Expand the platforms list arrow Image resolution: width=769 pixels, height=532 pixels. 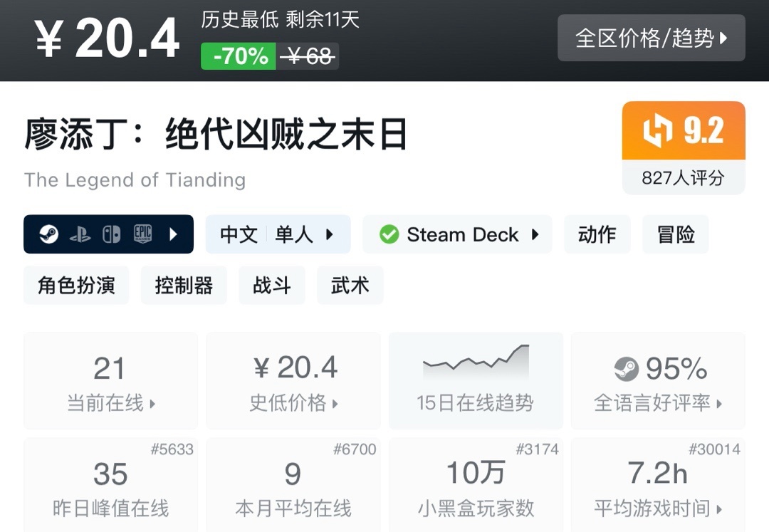[x=173, y=234]
